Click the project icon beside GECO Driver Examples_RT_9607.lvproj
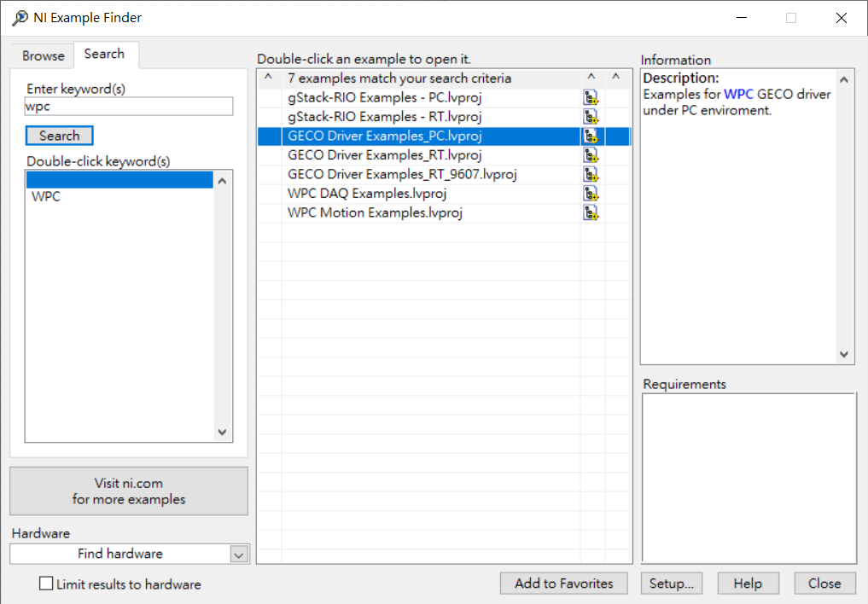 [591, 173]
